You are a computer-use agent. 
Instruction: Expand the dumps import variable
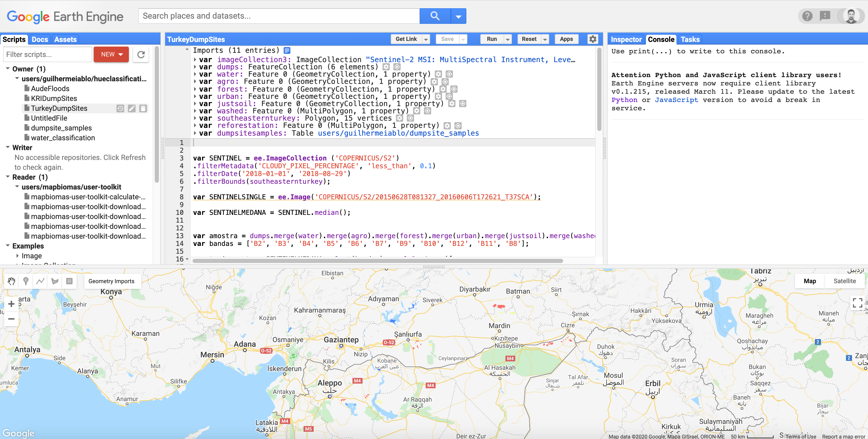click(x=195, y=67)
